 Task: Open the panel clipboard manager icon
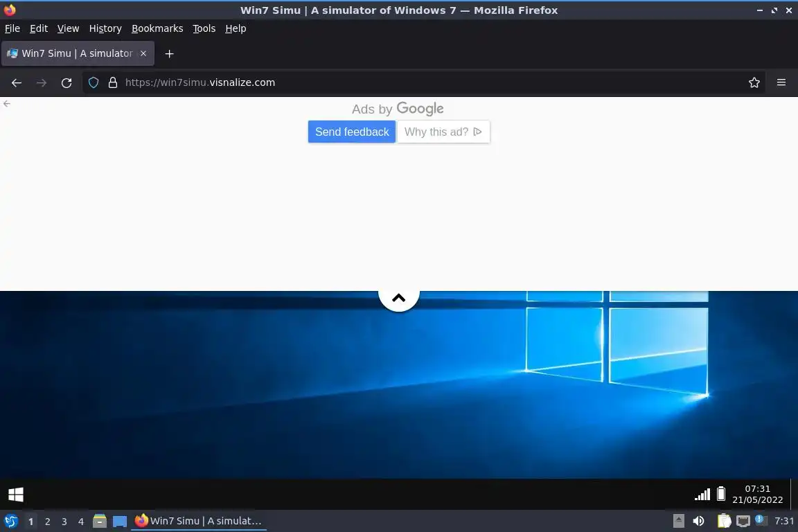(724, 521)
